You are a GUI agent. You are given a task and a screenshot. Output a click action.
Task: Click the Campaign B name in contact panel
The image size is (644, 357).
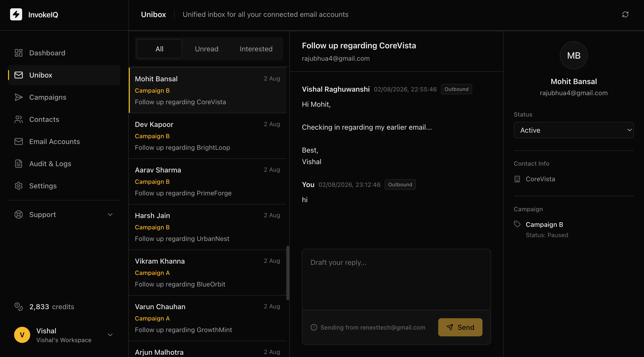544,224
